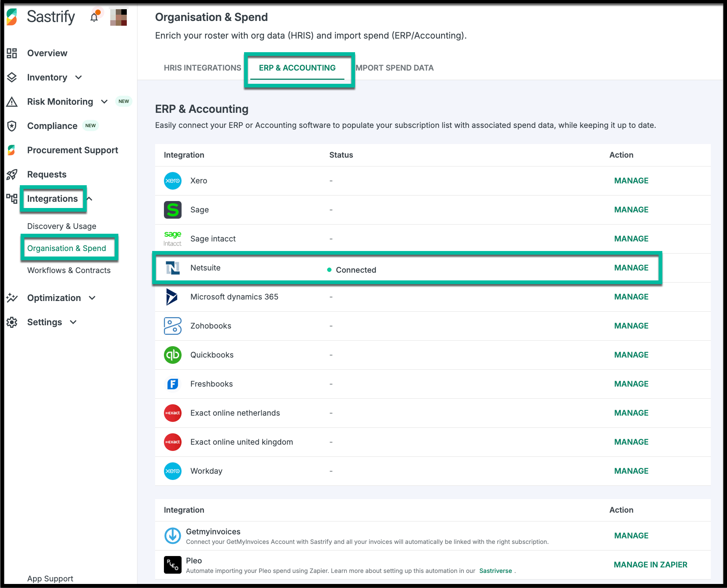Manage the Getmyinvoices integration
Viewport: 727px width, 588px height.
[631, 536]
